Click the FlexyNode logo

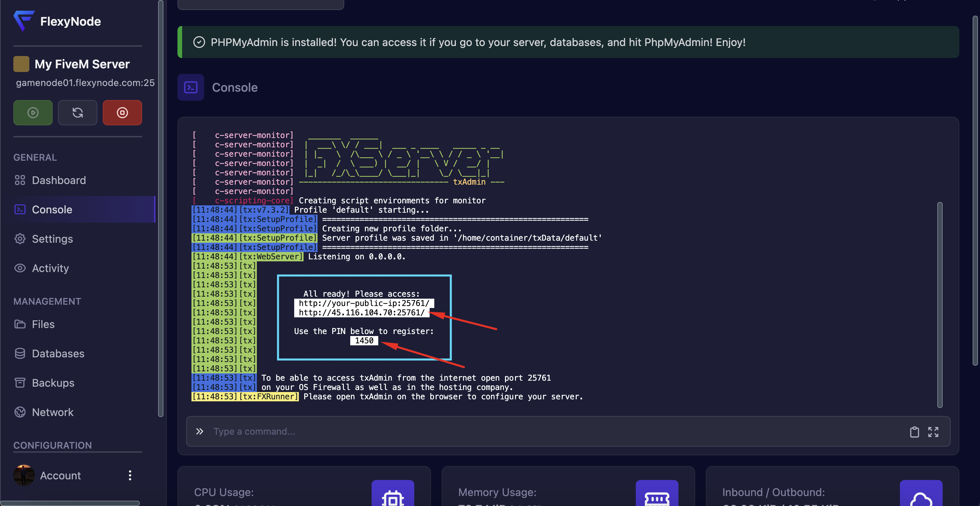[24, 21]
